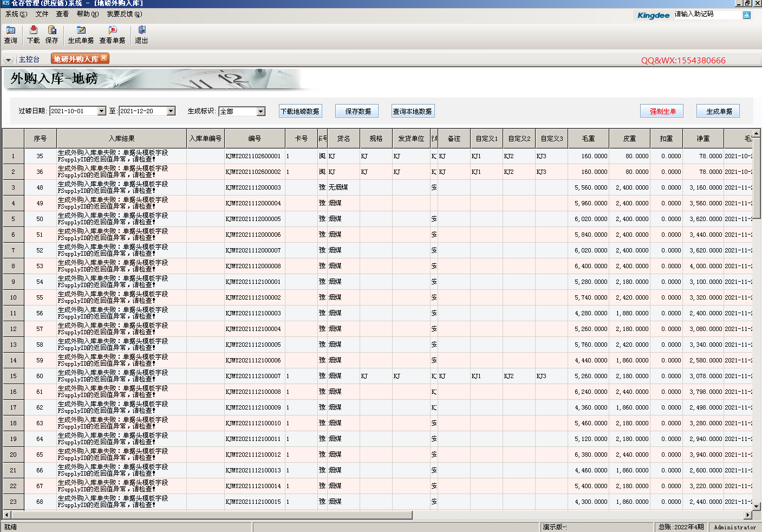Click the 皮重 column header
The image size is (762, 532).
(629, 139)
